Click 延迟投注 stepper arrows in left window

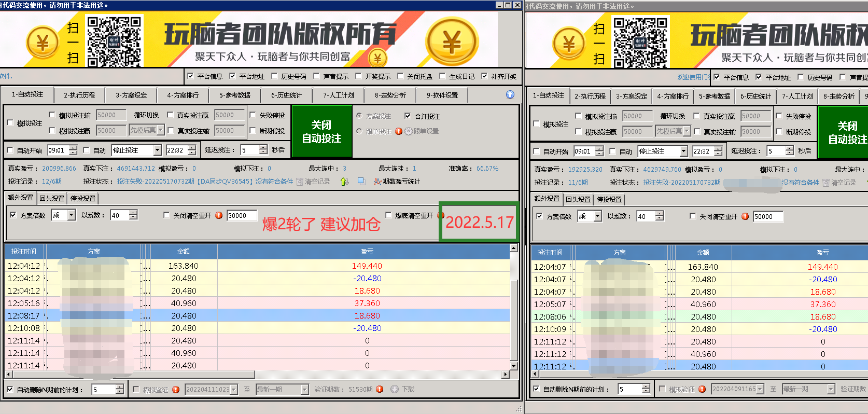pos(263,150)
